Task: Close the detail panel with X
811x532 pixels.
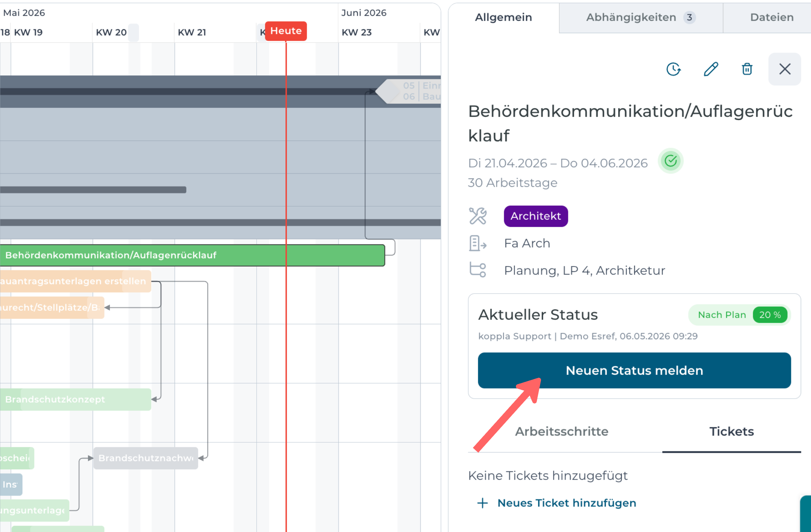Action: coord(784,69)
